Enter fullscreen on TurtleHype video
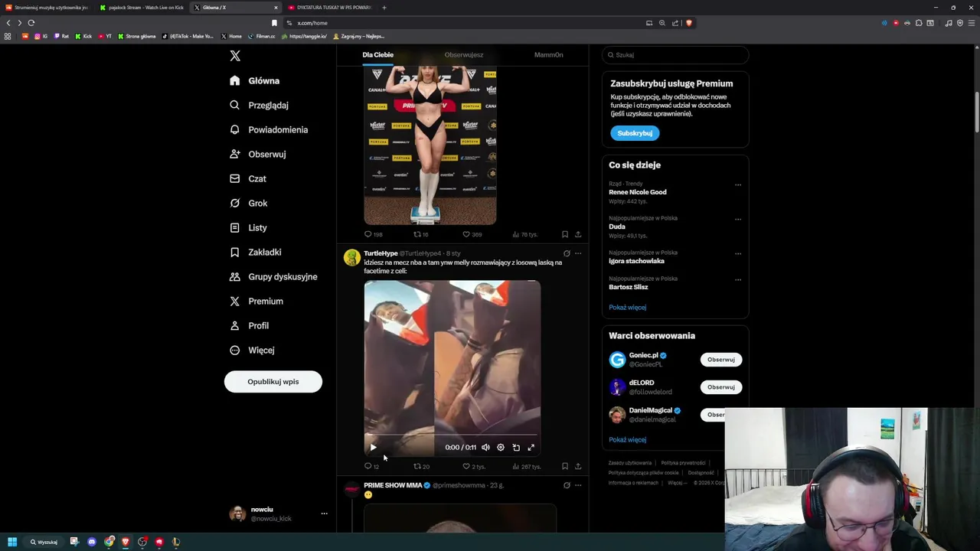Viewport: 980px width, 551px height. click(531, 448)
